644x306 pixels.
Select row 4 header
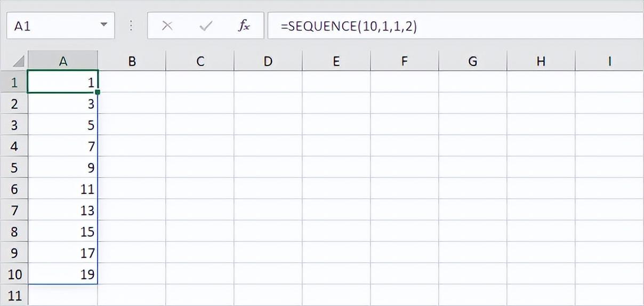pyautogui.click(x=14, y=146)
